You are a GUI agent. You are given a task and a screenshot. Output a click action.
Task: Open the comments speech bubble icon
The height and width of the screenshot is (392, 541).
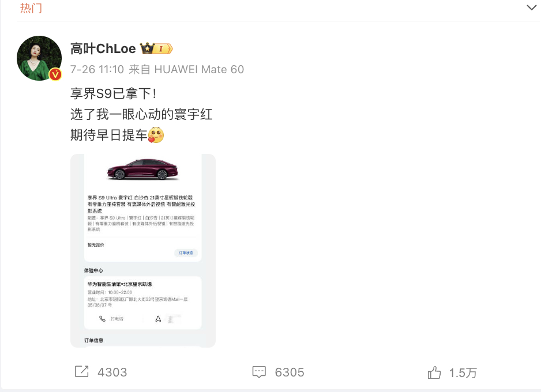(259, 372)
